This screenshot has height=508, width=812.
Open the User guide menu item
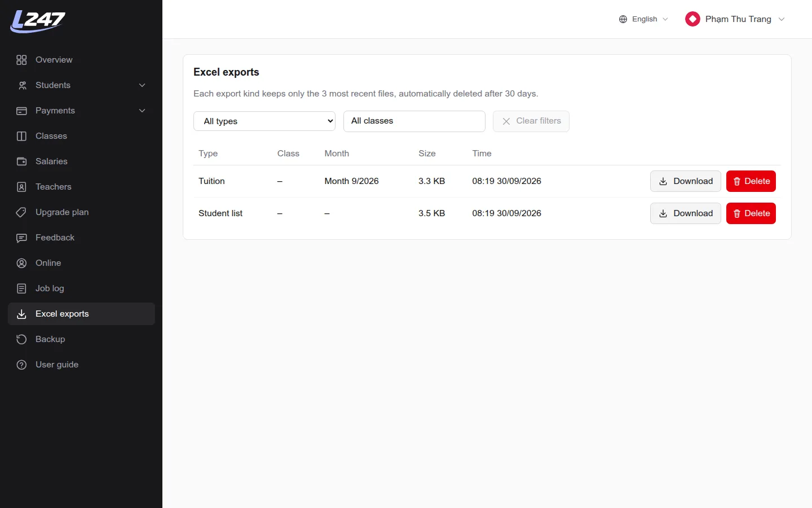81,365
